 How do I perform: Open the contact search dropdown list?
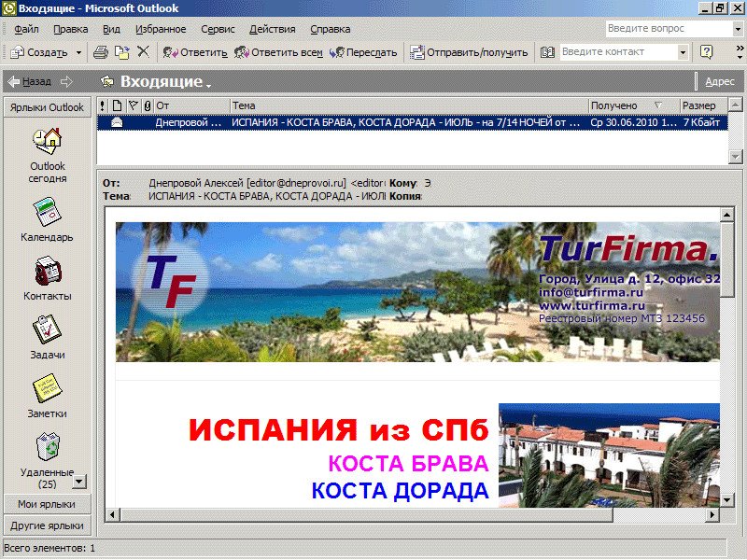(683, 52)
